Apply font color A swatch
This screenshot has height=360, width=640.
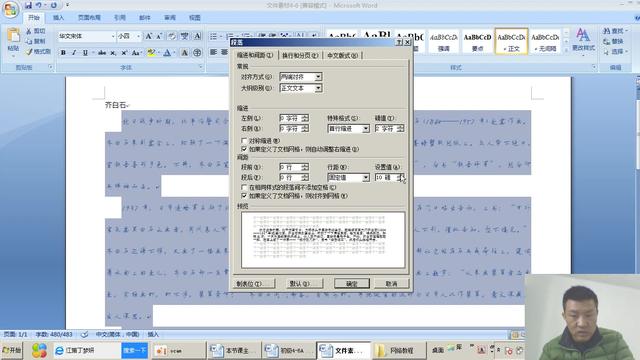[167, 53]
